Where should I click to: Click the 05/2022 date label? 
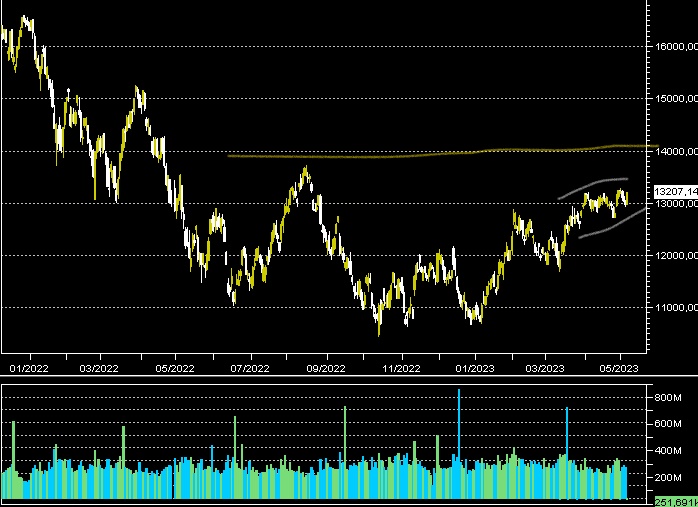click(x=175, y=369)
